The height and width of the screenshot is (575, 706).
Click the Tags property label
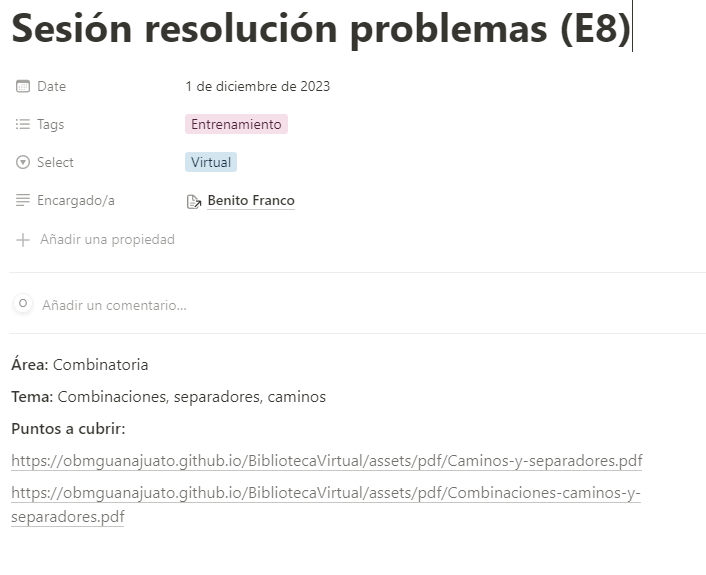pyautogui.click(x=50, y=124)
